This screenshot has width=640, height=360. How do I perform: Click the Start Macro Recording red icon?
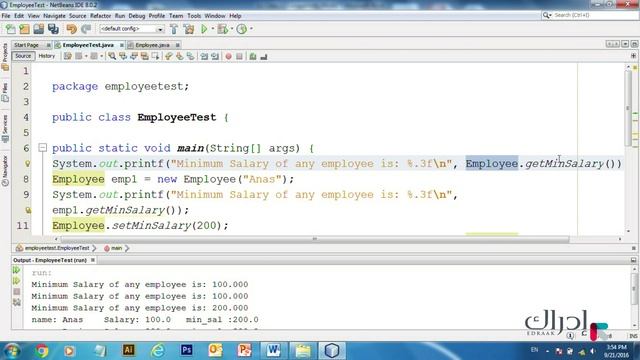(229, 56)
